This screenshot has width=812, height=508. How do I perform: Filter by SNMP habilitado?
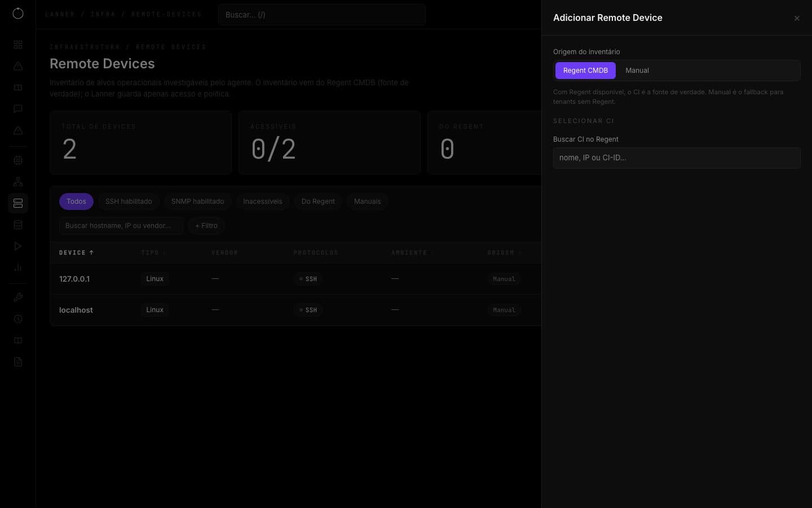[x=197, y=202]
